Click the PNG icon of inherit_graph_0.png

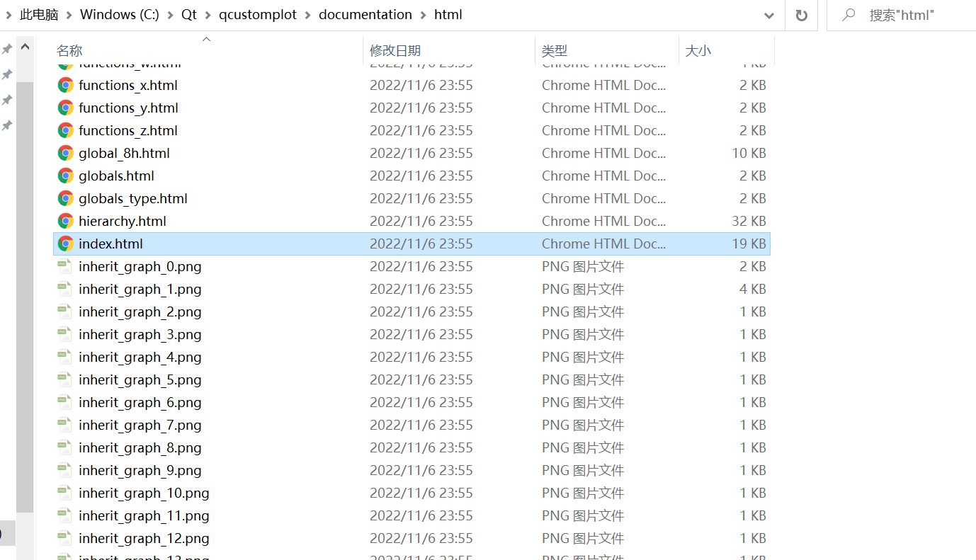[65, 266]
